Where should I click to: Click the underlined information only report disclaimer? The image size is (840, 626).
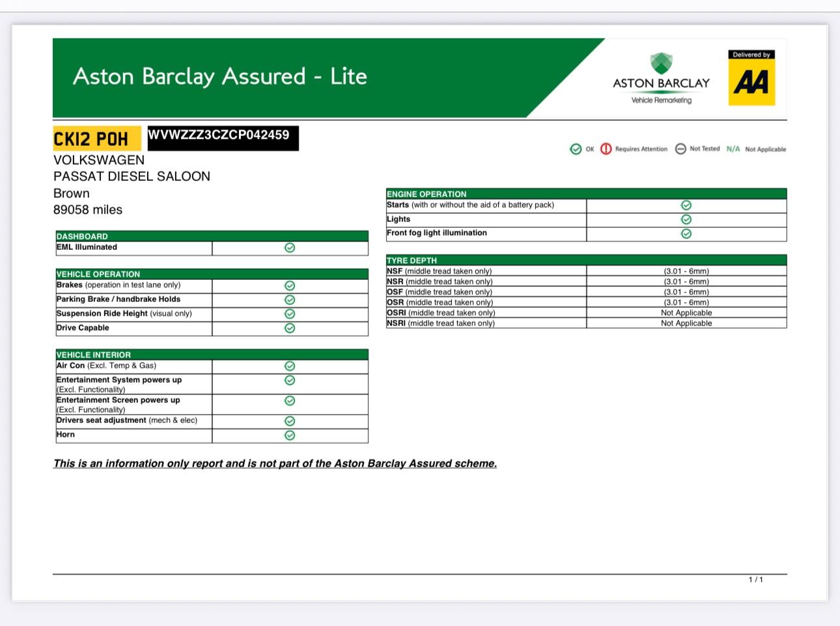coord(275,463)
